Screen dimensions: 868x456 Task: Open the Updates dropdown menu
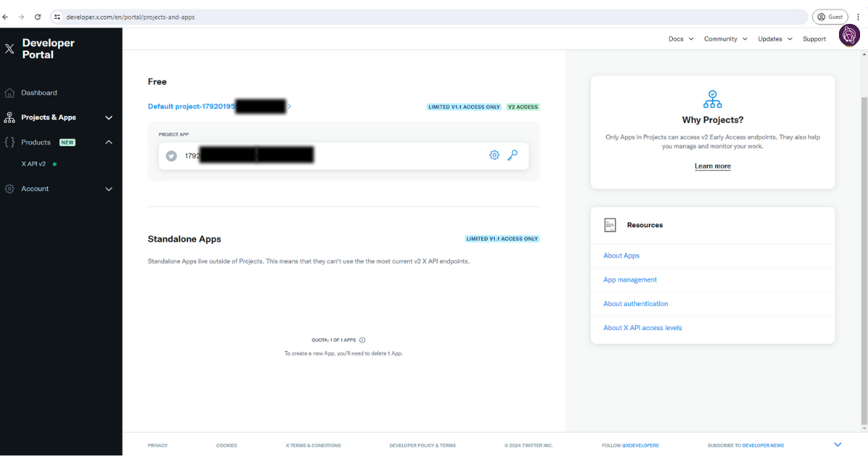point(775,39)
